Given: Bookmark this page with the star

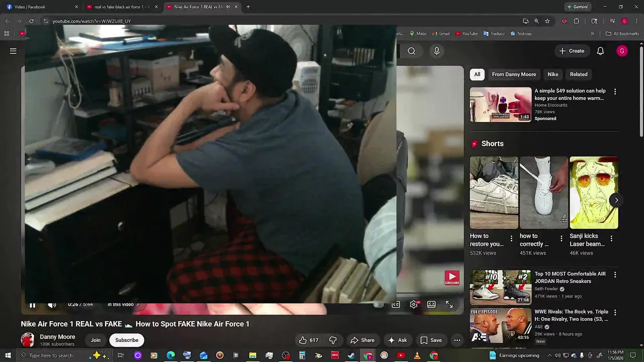Looking at the screenshot, I should pyautogui.click(x=547, y=21).
